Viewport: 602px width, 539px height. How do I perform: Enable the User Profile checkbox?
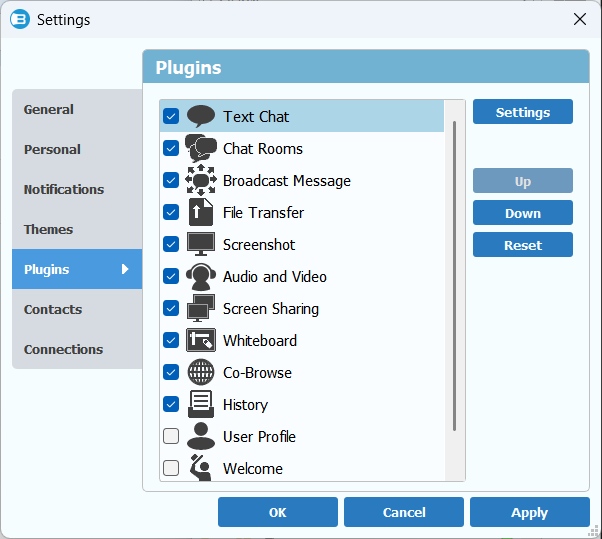171,436
